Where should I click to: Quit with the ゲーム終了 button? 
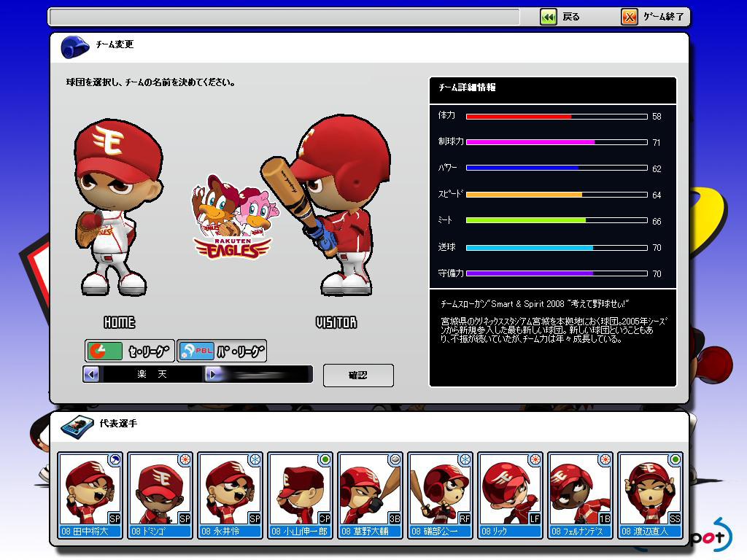pos(653,17)
